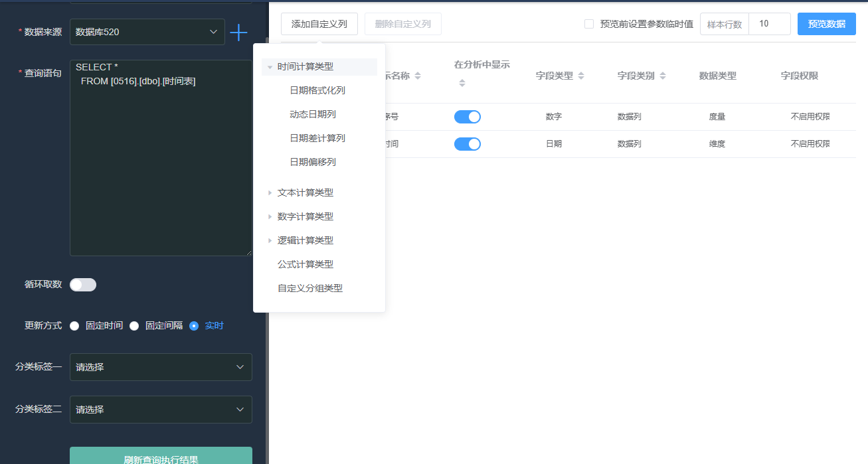
Task: Expand the 逻辑计算类型 node
Action: [270, 240]
